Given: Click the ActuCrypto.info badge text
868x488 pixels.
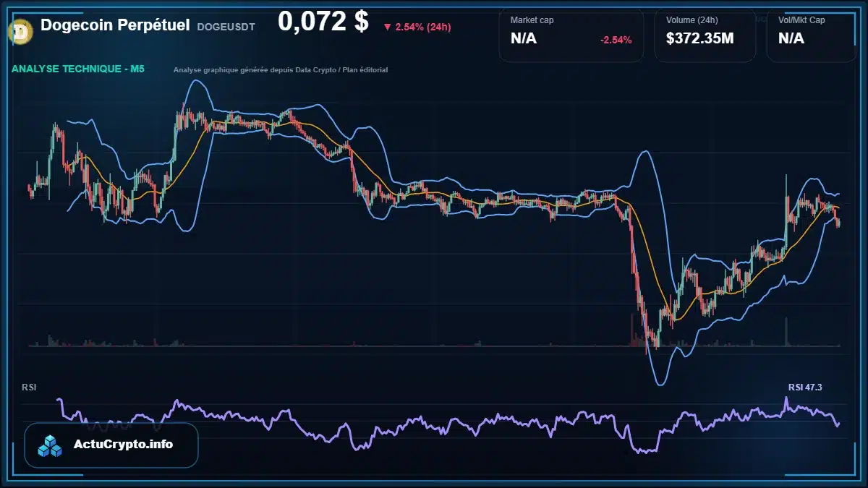Looking at the screenshot, I should tap(124, 445).
